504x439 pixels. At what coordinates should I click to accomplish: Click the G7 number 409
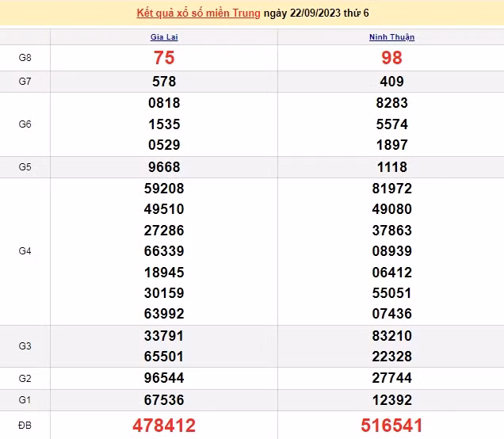[x=391, y=82]
